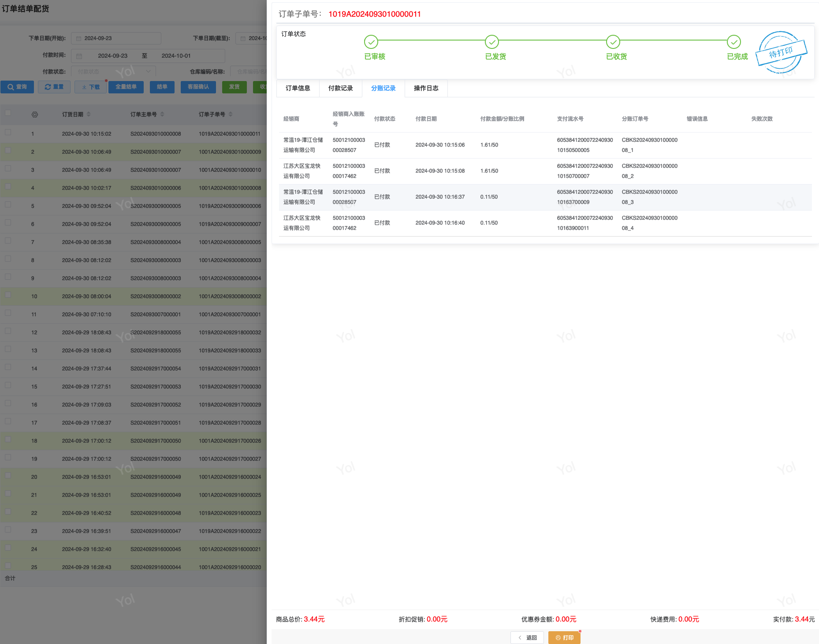Check the checkbox for row 5
Image resolution: width=819 pixels, height=644 pixels.
[8, 204]
